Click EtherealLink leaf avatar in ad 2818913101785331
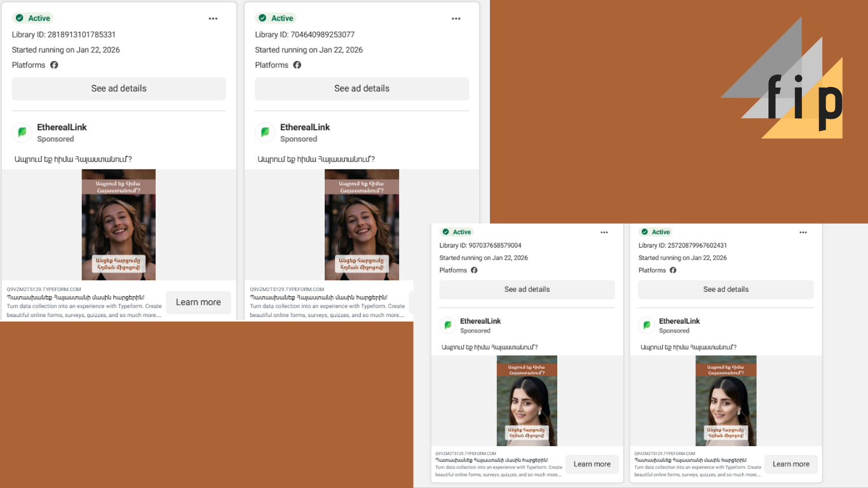Image resolution: width=868 pixels, height=488 pixels. point(22,132)
